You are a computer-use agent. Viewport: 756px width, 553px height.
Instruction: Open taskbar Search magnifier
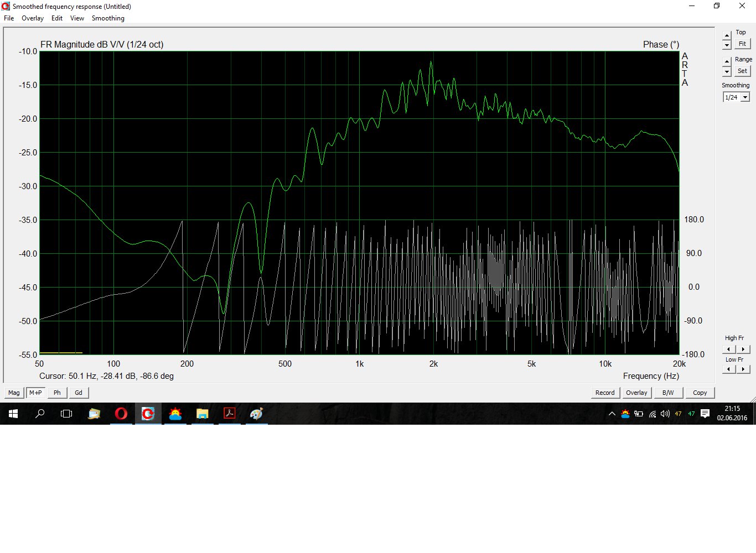(40, 414)
